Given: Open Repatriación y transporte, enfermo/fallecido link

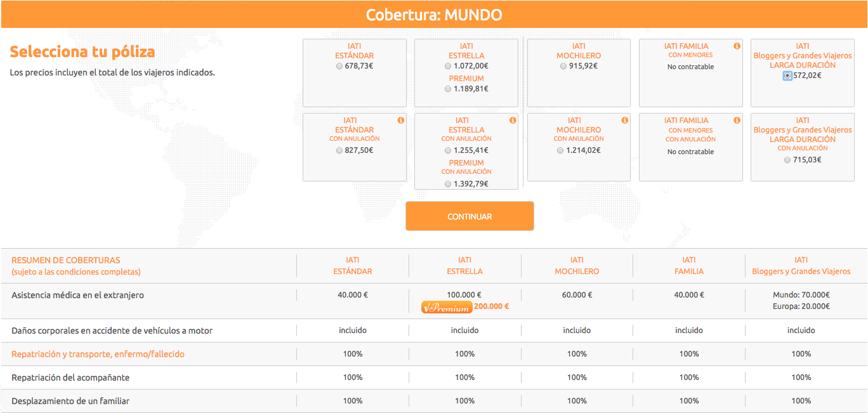Looking at the screenshot, I should [x=98, y=354].
